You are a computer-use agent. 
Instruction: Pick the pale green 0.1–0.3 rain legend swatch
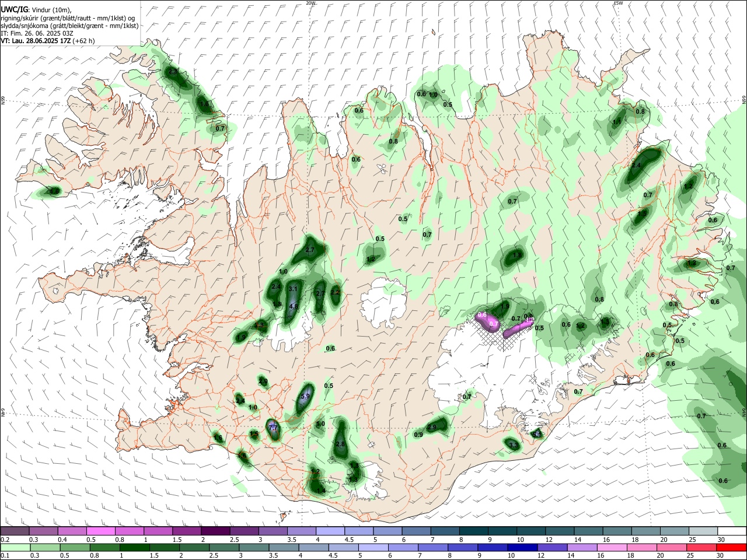(x=15, y=548)
